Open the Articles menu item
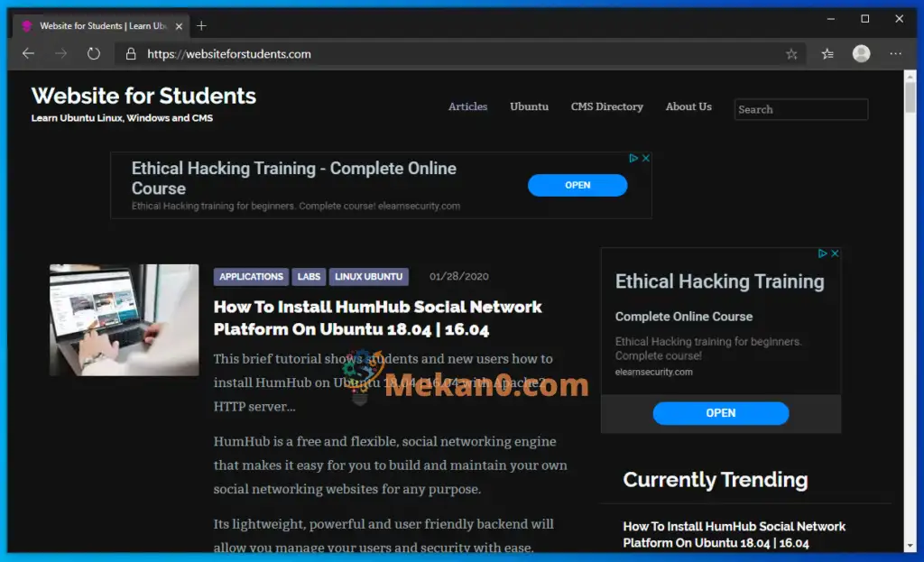924x562 pixels. tap(467, 106)
